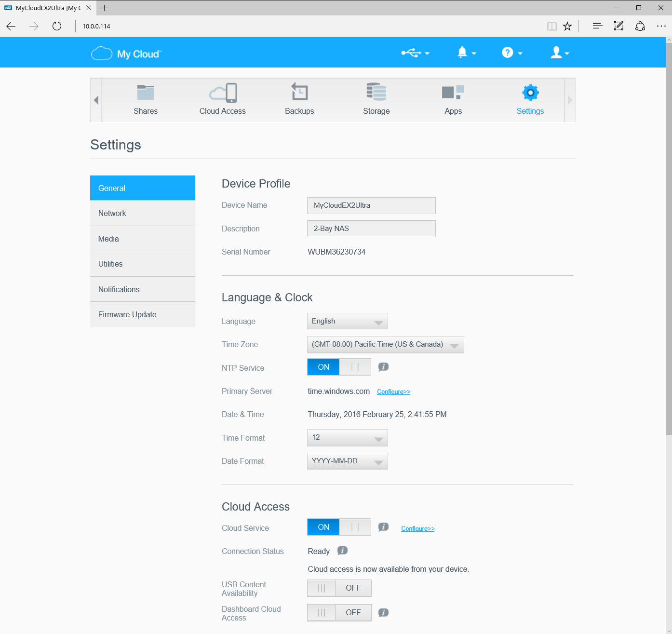Click Configure link beside Cloud Service
The image size is (672, 634).
pyautogui.click(x=417, y=529)
